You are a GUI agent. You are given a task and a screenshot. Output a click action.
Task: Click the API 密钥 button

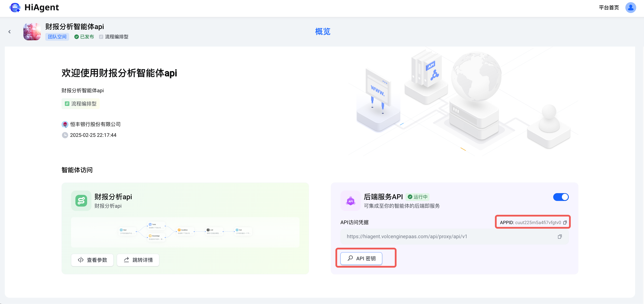361,258
